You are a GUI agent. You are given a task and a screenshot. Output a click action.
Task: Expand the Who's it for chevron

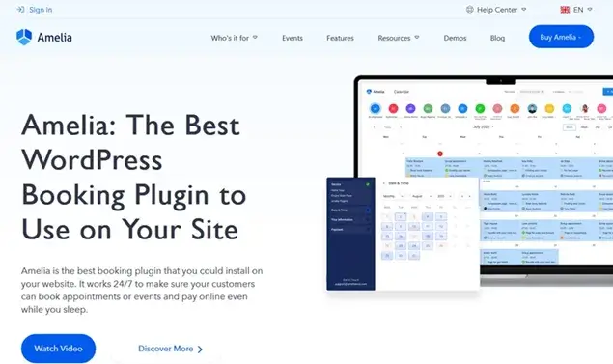click(x=255, y=37)
